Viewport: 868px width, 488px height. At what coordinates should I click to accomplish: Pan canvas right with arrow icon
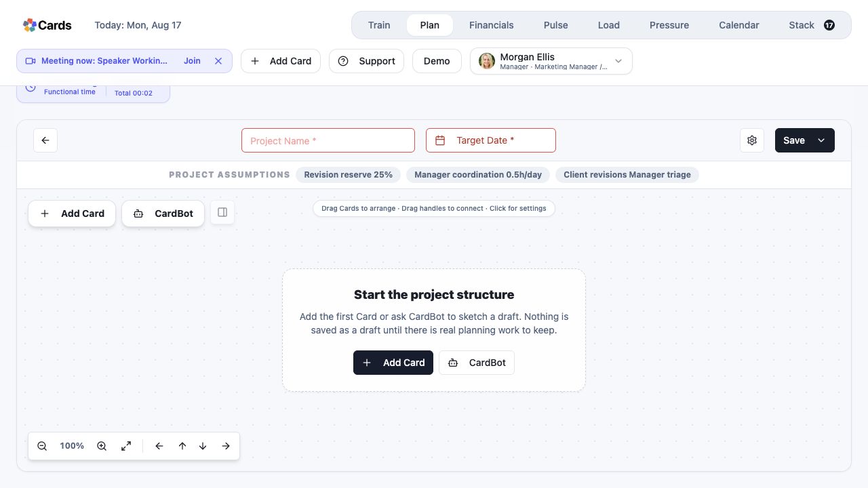point(226,446)
